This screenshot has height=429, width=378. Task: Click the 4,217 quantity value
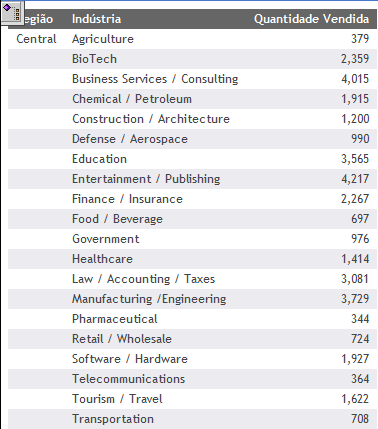[x=355, y=179]
